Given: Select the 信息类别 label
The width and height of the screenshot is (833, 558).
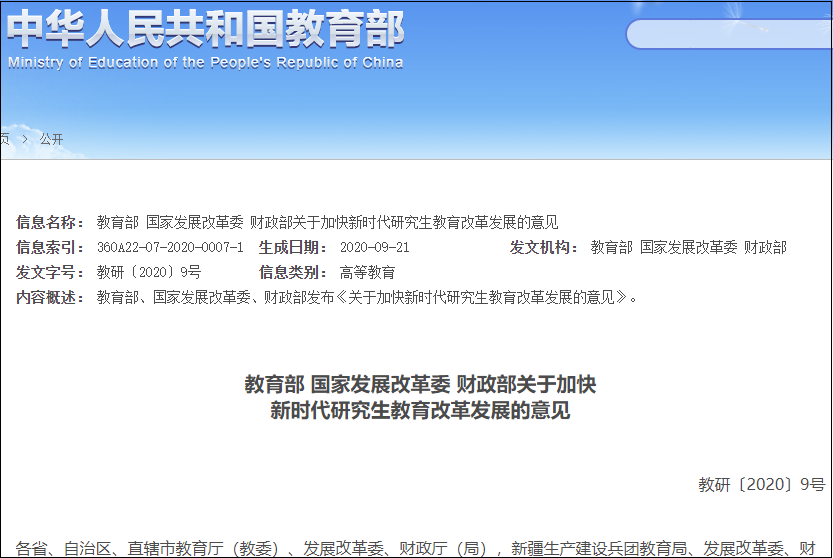Looking at the screenshot, I should coord(293,272).
